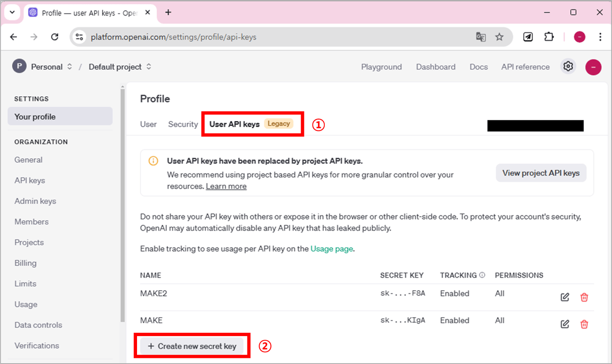Open Playground in the top navigation
The image size is (612, 364).
click(382, 67)
